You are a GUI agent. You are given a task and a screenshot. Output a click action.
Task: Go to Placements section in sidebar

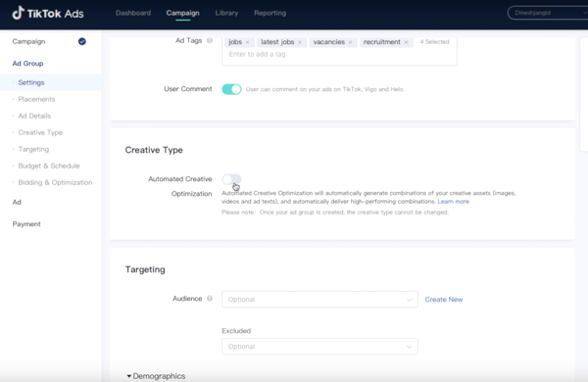[x=36, y=99]
